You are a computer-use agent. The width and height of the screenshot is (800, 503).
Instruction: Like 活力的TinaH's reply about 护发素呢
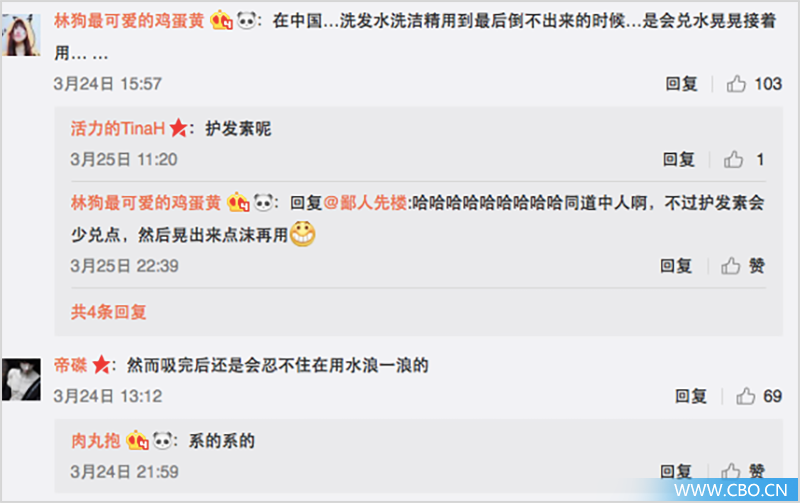(733, 160)
